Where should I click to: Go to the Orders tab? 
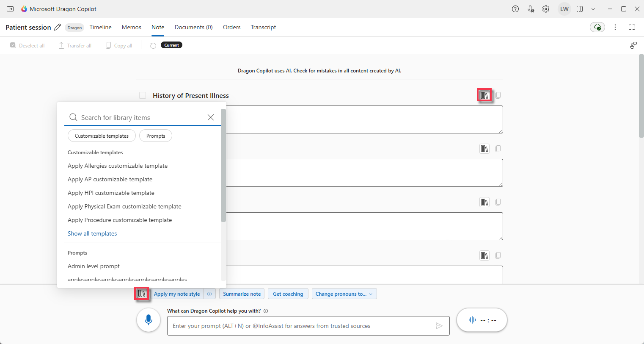232,27
